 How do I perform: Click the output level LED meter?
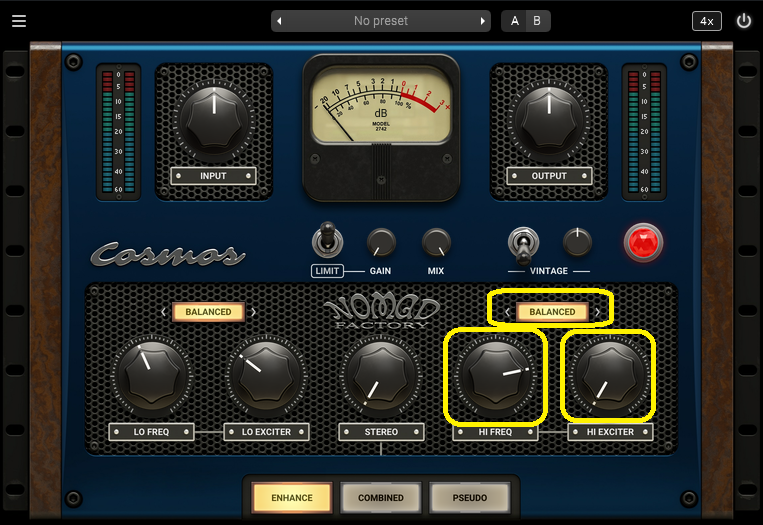point(644,131)
